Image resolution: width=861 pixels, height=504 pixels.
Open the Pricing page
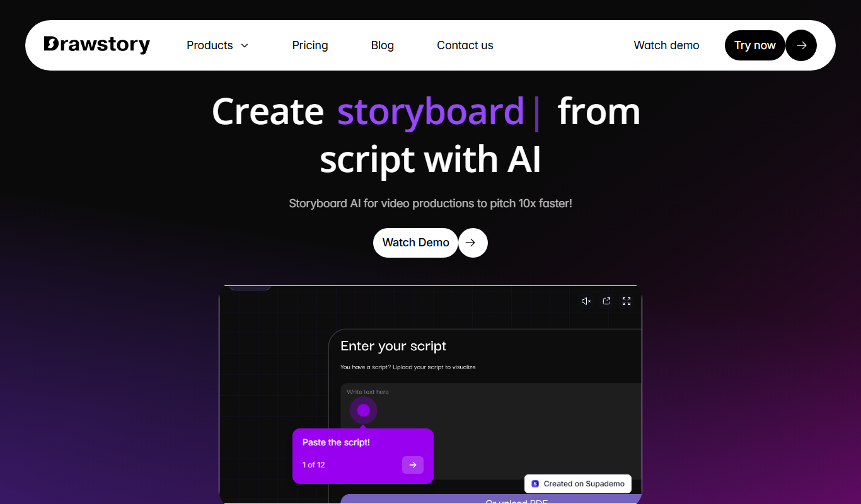[310, 45]
